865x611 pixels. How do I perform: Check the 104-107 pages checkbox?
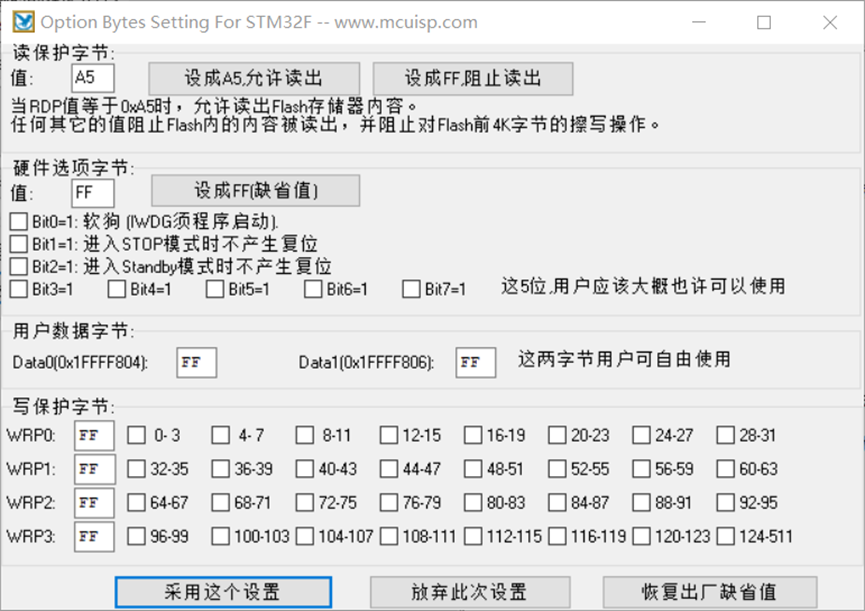coord(305,536)
